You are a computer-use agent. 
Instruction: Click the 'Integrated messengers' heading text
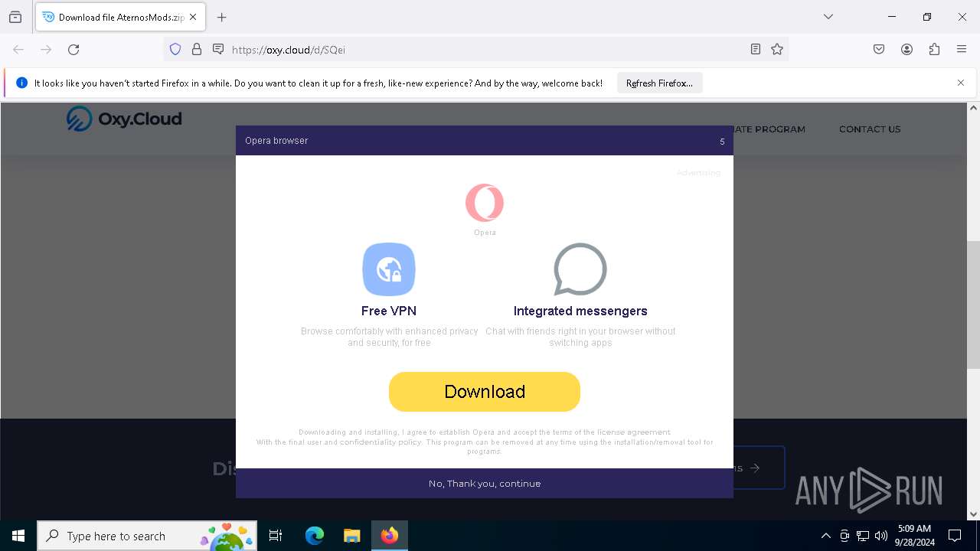pyautogui.click(x=580, y=311)
